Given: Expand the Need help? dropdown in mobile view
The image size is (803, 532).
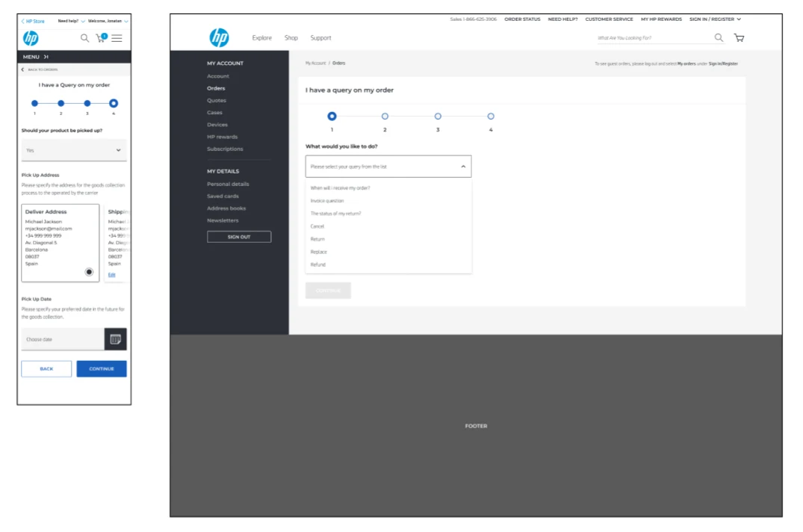Looking at the screenshot, I should coord(71,21).
